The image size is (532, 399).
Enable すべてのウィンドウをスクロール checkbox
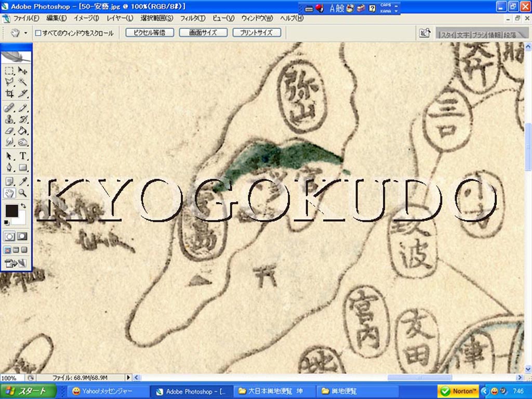(x=38, y=33)
